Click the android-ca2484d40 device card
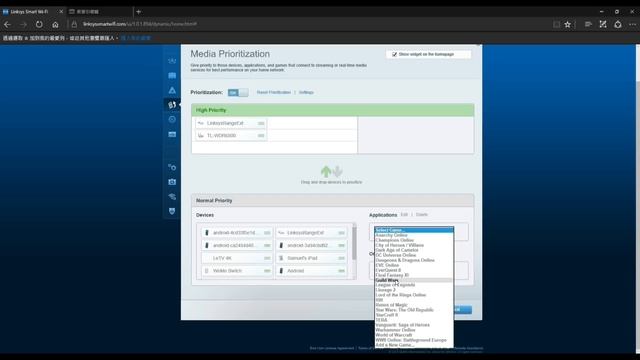640x360 pixels. [x=237, y=245]
